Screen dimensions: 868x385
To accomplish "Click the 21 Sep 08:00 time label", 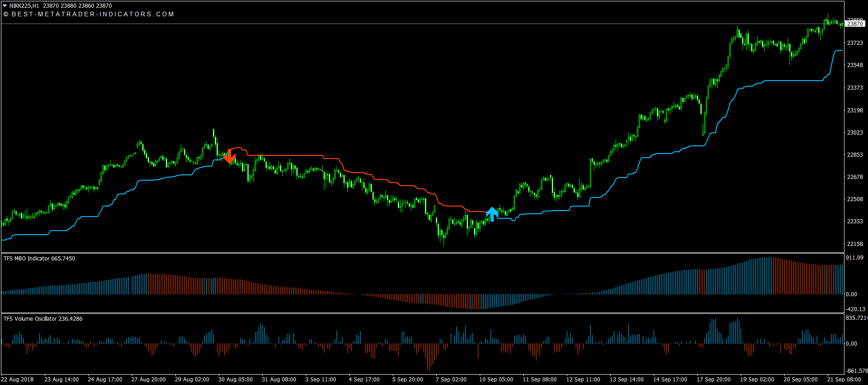I will (x=844, y=380).
